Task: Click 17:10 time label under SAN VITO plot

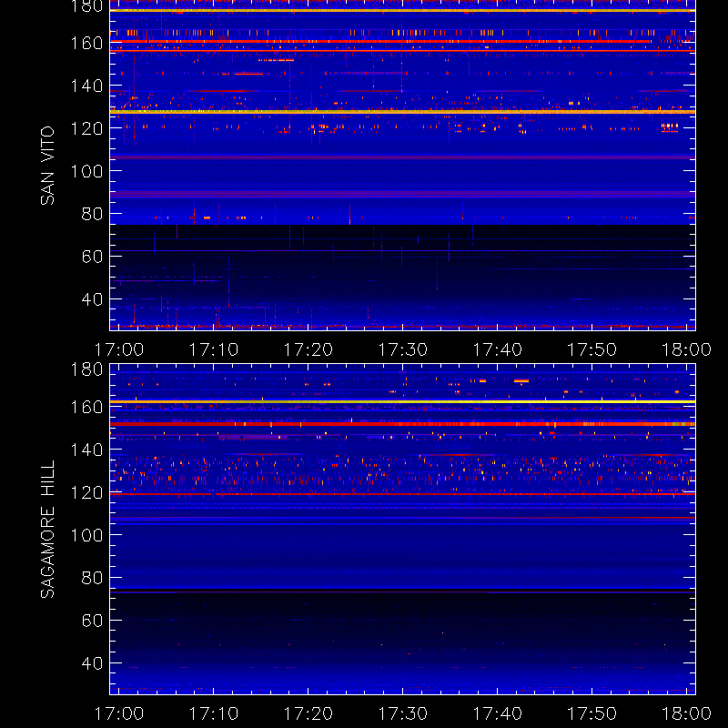Action: point(214,349)
